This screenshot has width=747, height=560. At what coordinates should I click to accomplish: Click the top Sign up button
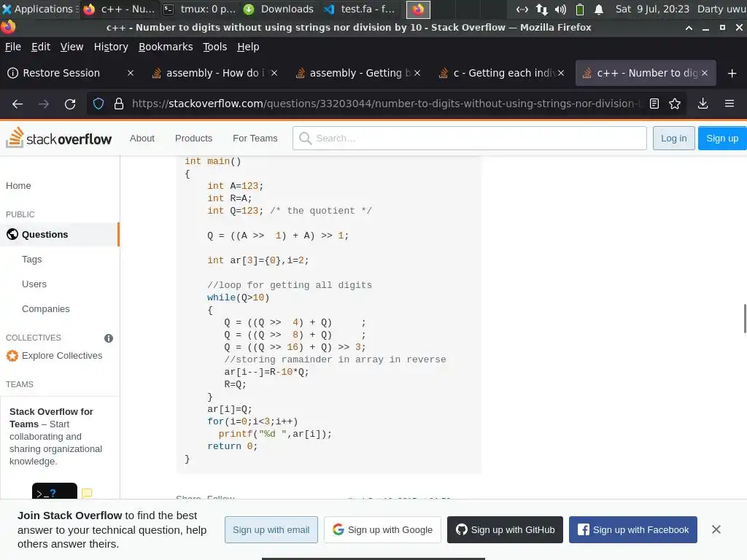[x=722, y=138]
